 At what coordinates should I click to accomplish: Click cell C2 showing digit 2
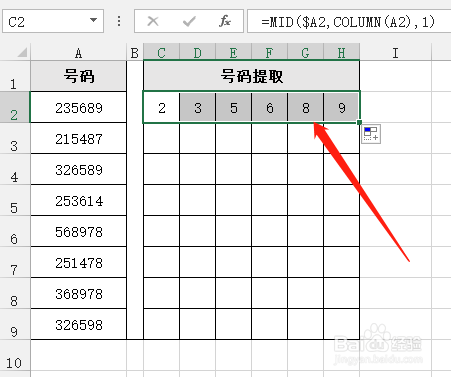point(161,107)
